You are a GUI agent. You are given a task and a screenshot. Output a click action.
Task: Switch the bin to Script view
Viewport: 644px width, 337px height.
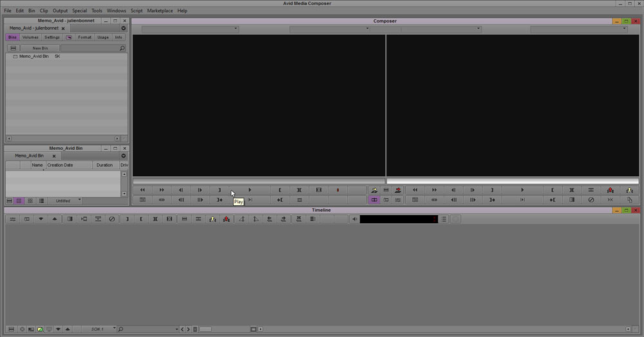(x=41, y=201)
